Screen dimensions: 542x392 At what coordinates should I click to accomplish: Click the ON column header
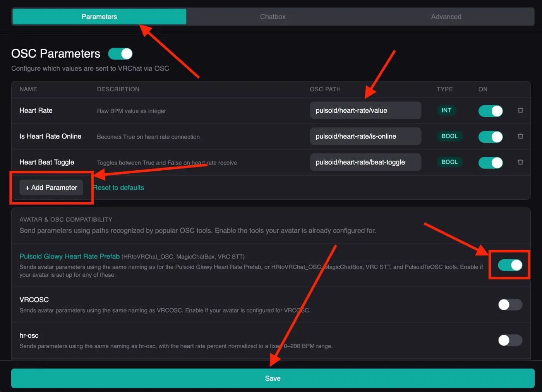tap(483, 89)
